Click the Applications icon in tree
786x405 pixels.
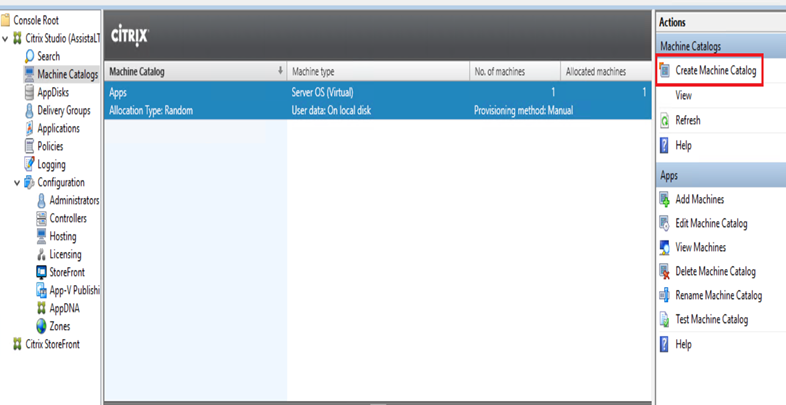(x=30, y=128)
